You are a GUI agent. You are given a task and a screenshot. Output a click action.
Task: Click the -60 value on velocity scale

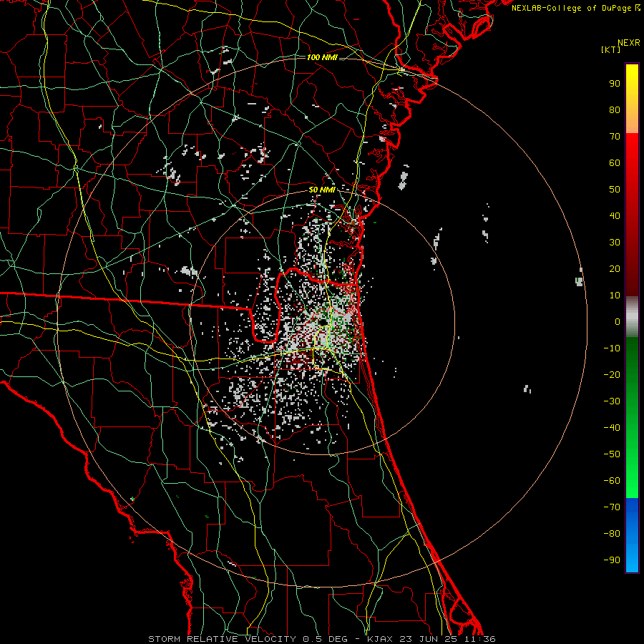tap(612, 481)
